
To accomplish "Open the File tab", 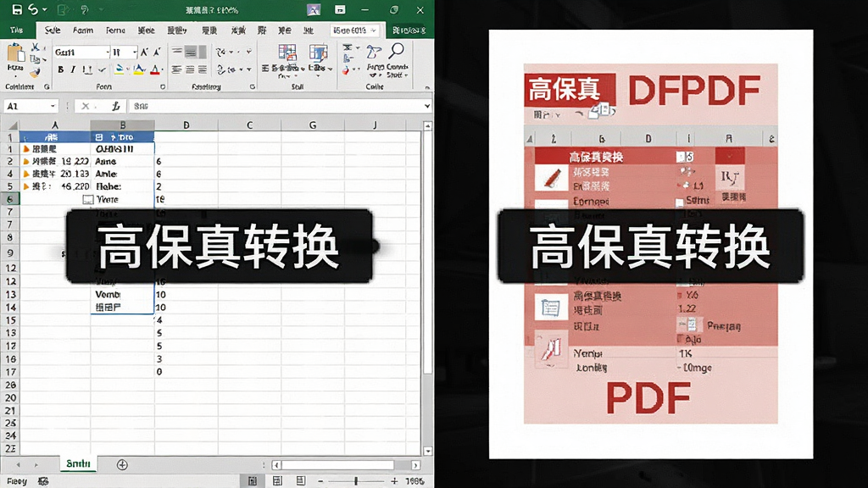I will [17, 30].
